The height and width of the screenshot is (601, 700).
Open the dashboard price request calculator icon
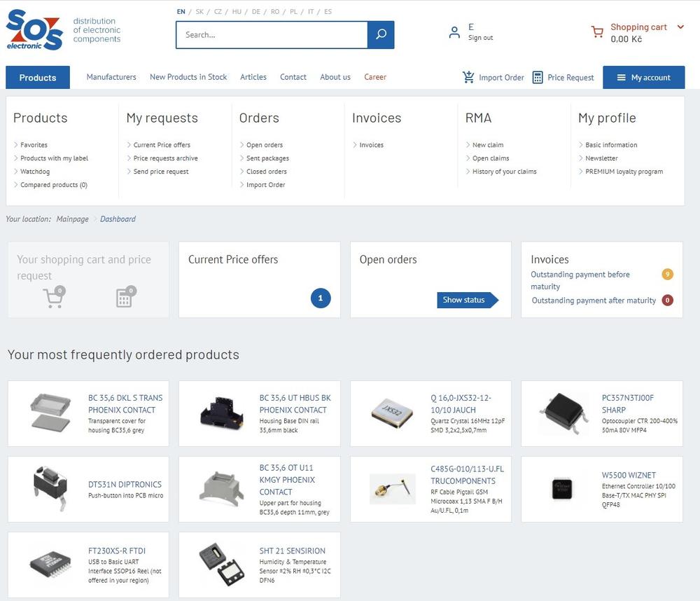(126, 297)
